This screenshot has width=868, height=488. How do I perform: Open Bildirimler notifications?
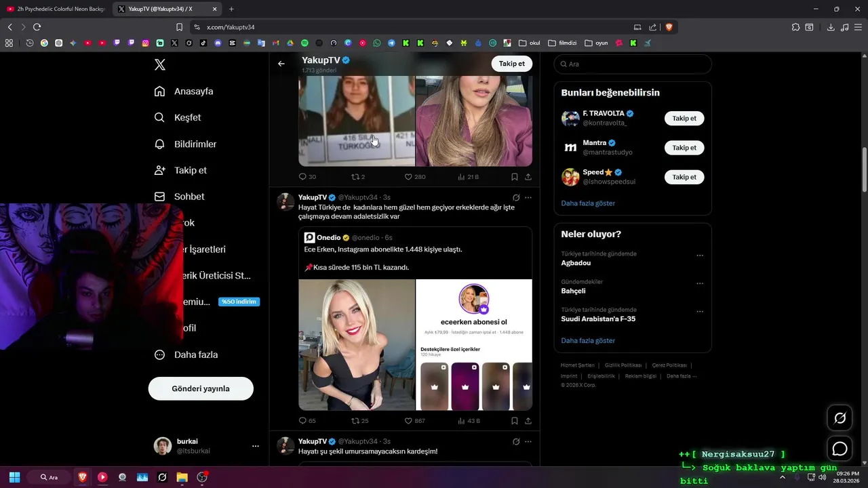click(186, 144)
